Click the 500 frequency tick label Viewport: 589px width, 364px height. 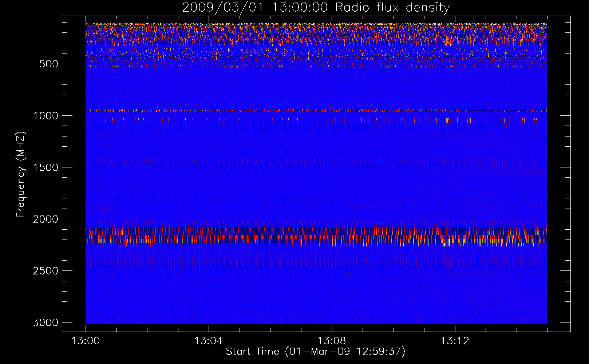(x=49, y=64)
